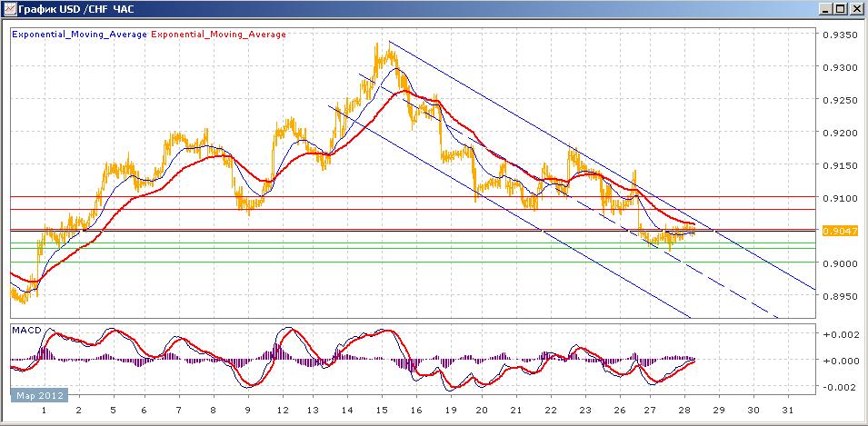Click the +0.002 MACD scale value
The height and width of the screenshot is (426, 868).
841,334
